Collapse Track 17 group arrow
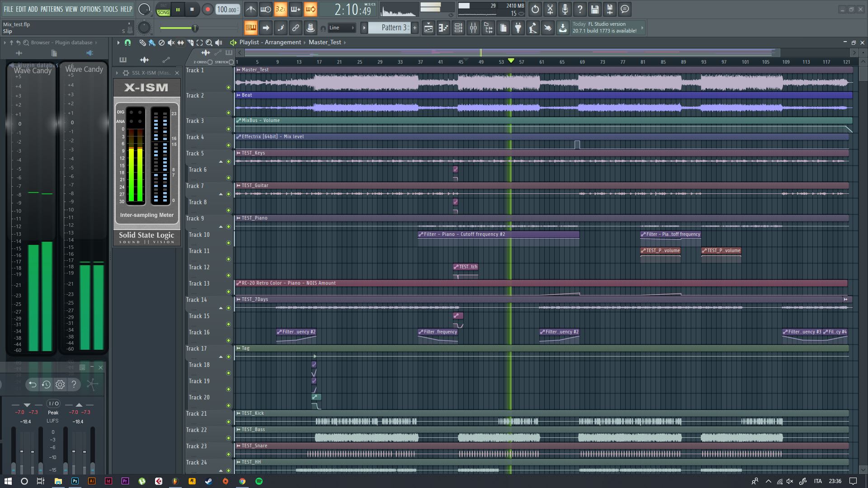Image resolution: width=868 pixels, height=488 pixels. 221,357
